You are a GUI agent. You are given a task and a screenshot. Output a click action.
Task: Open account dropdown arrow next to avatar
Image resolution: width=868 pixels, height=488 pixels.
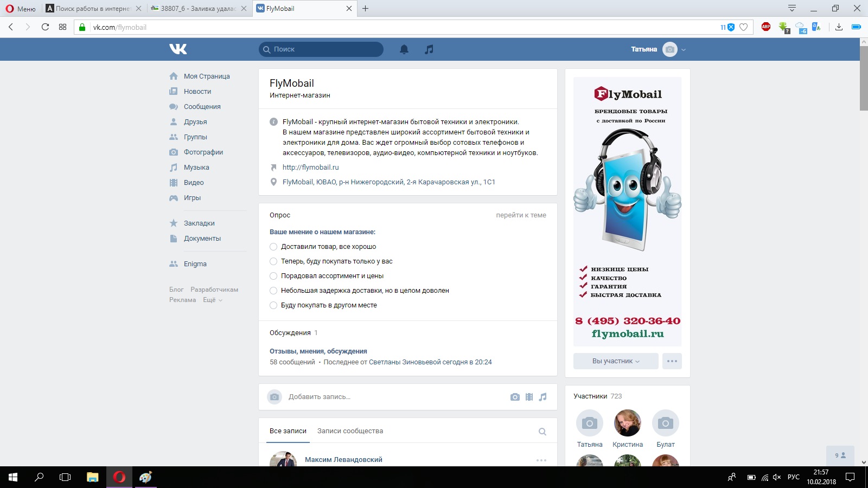(x=684, y=49)
